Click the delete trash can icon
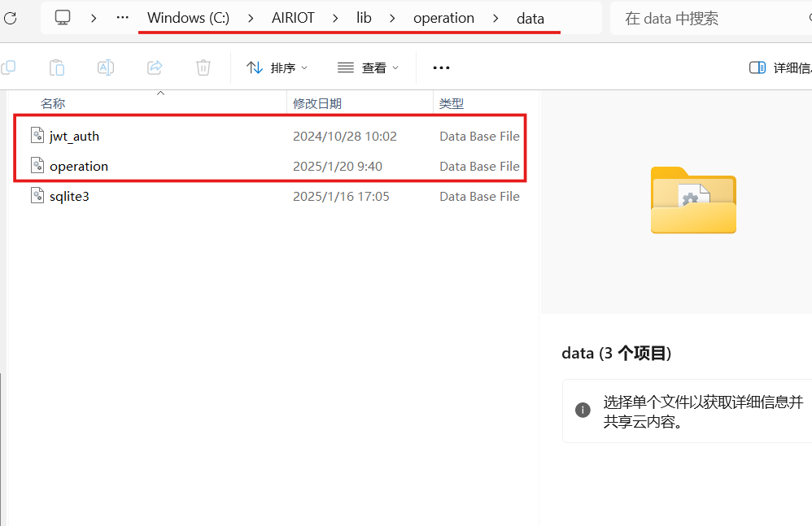 point(203,67)
